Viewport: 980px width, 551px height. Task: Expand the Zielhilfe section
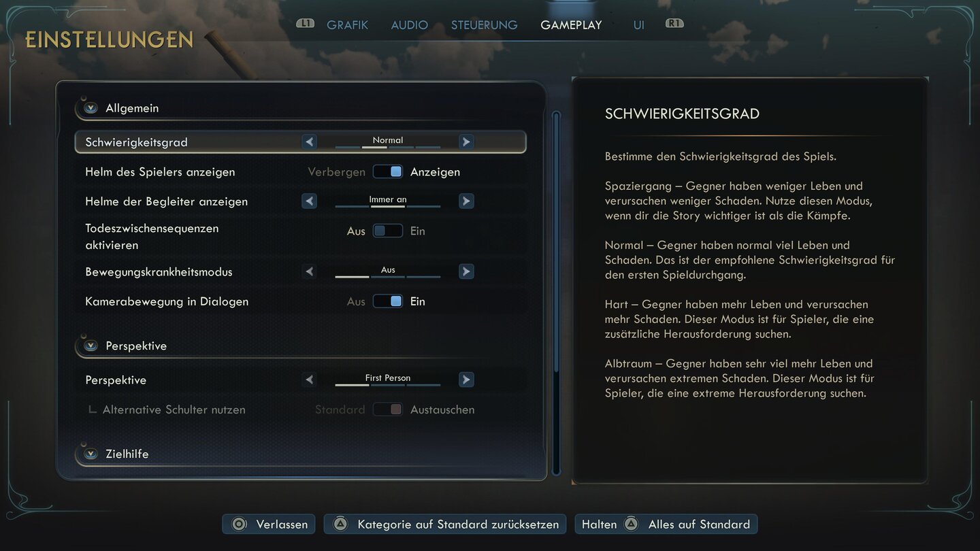(91, 454)
